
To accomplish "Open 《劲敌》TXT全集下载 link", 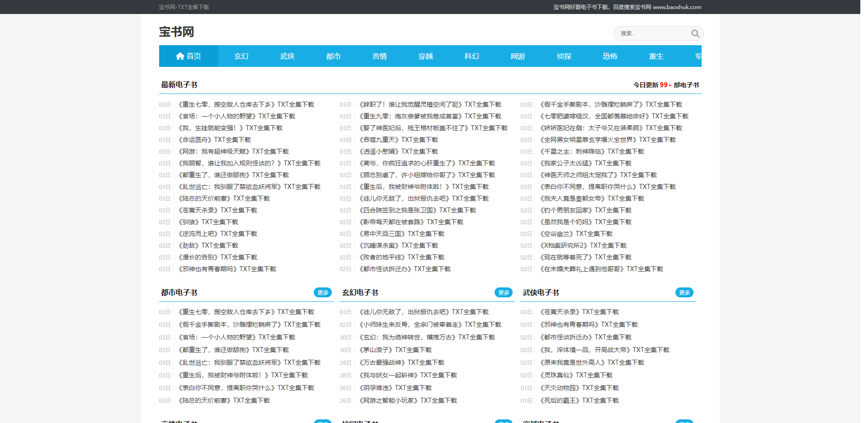I will pyautogui.click(x=207, y=245).
